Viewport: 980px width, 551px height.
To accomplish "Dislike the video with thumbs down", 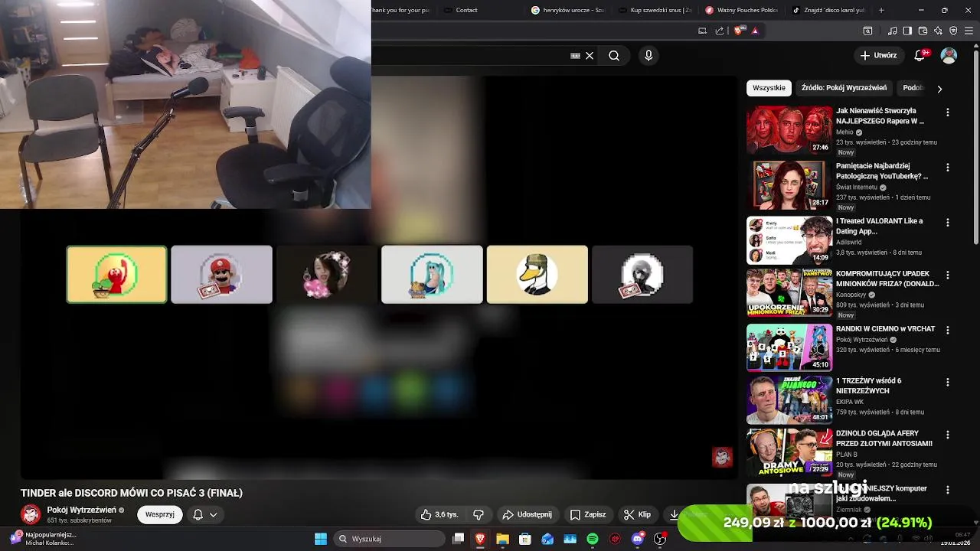I will (479, 514).
